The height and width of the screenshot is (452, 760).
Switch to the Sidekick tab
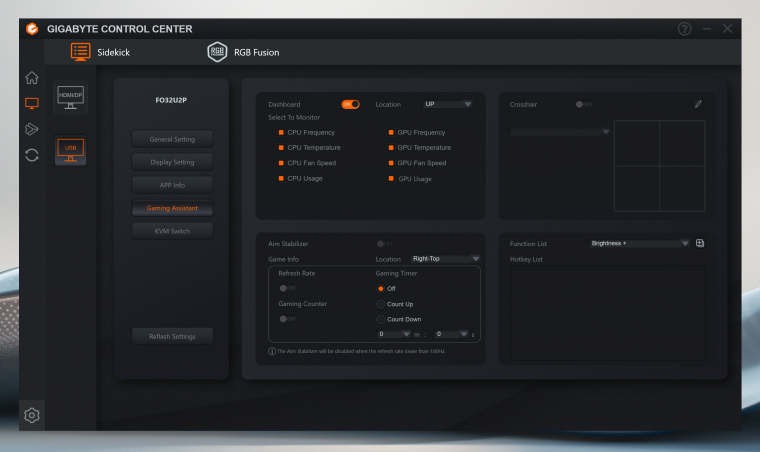[100, 52]
